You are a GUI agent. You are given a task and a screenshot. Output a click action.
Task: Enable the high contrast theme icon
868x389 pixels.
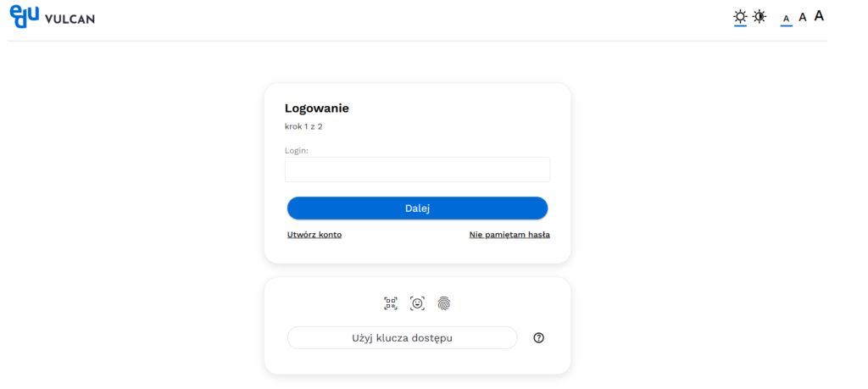(x=759, y=16)
